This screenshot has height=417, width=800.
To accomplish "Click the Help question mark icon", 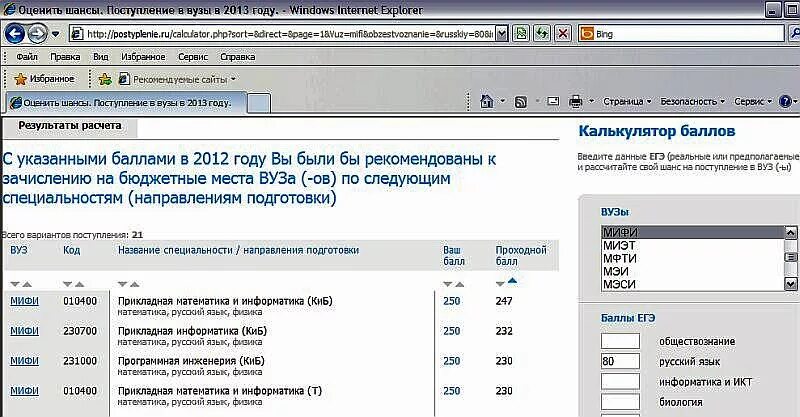I will [785, 101].
